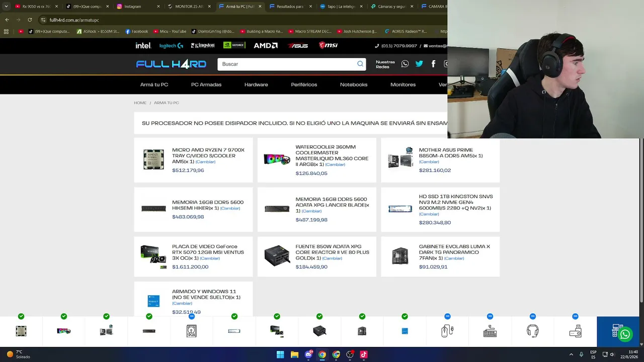Click the Kingston brand logo
Image resolution: width=644 pixels, height=362 pixels.
pos(203,45)
